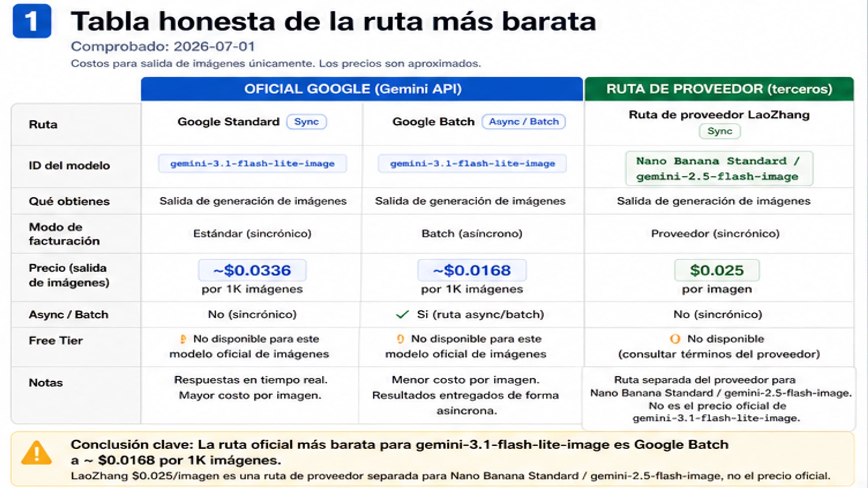Click the gemini-3.1-flash-lite-image ID under Google Batch

pos(472,164)
